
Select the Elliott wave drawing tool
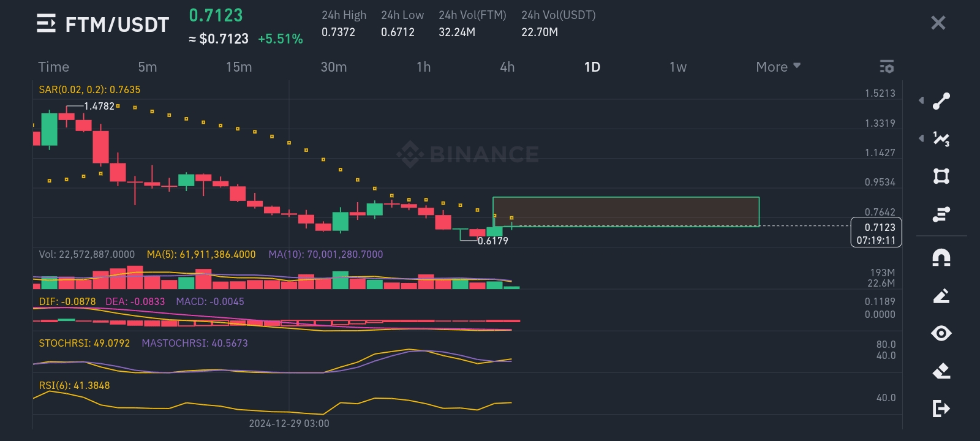941,139
